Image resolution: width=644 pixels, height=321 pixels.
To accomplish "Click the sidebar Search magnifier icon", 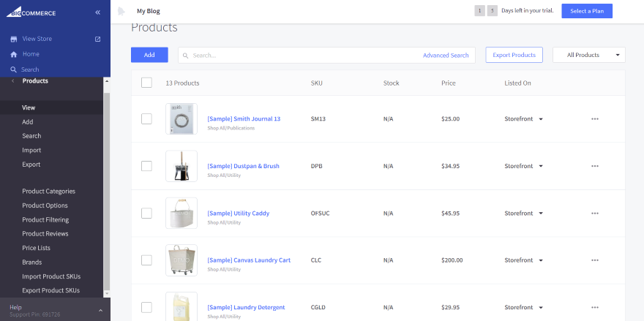I will point(13,69).
